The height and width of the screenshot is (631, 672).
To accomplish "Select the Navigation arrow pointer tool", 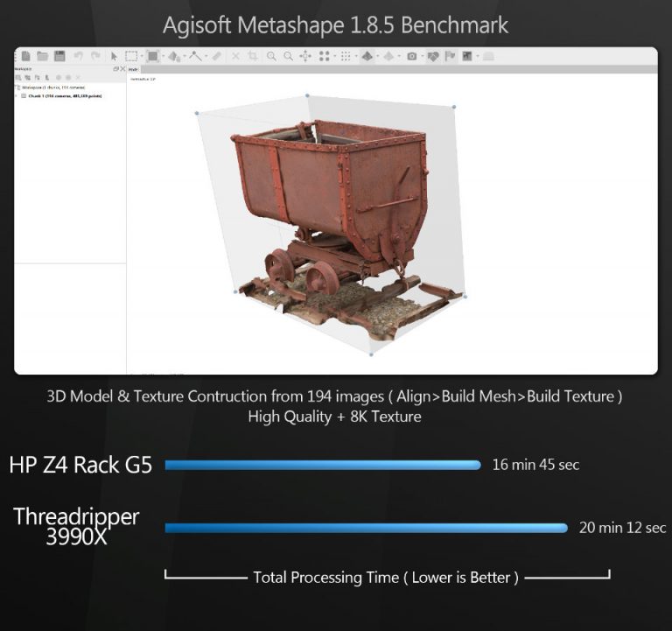I will [x=114, y=56].
